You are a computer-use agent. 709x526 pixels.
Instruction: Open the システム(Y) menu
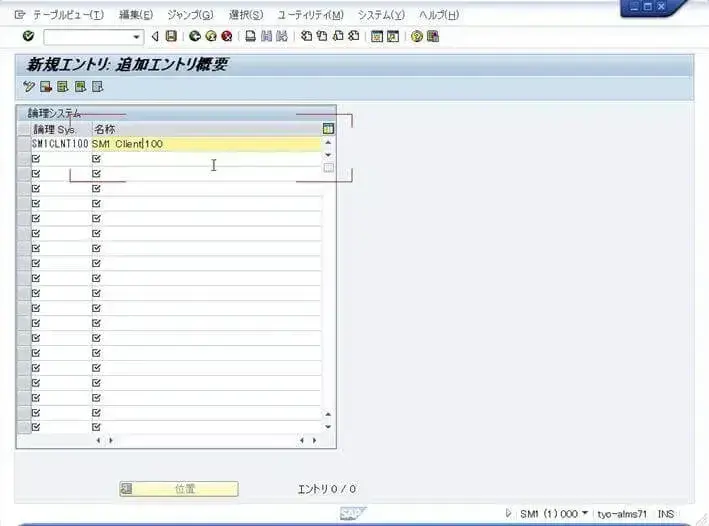(x=381, y=15)
